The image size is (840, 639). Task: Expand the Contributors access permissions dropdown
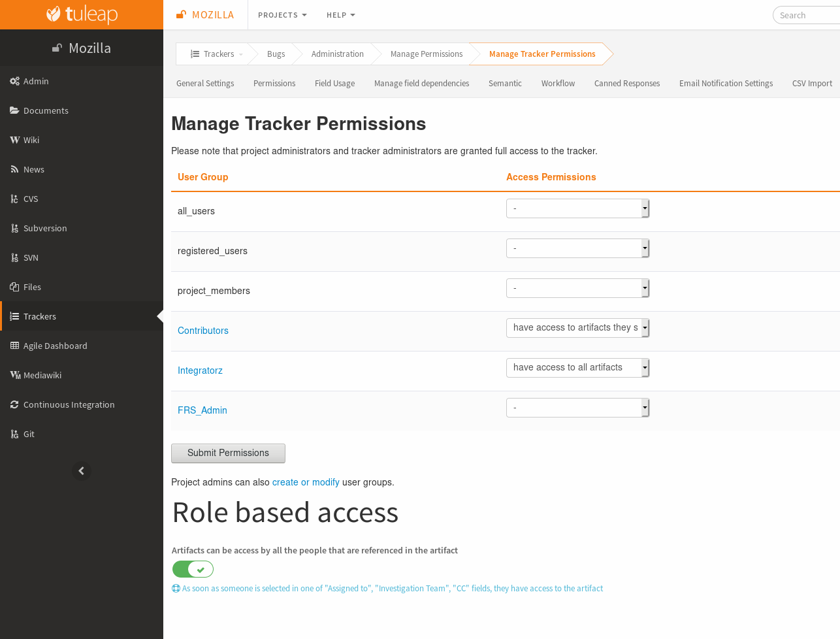pos(577,328)
